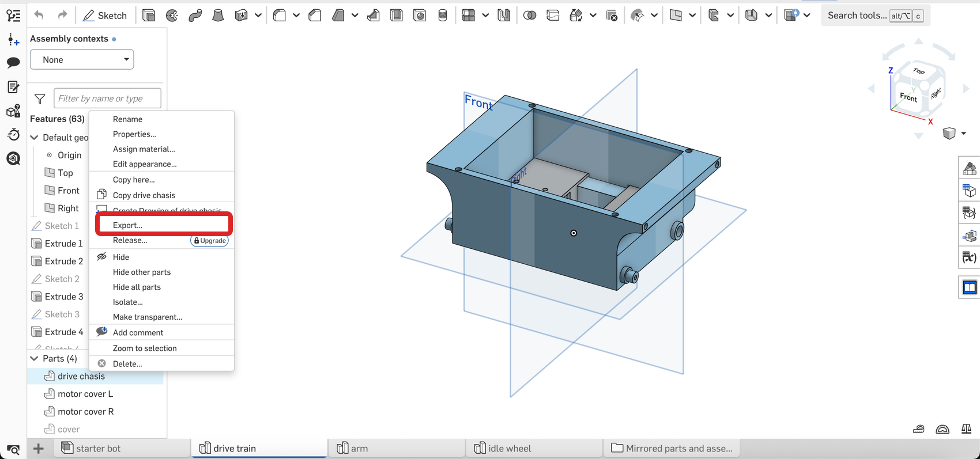Click the filter funnel icon
Screen dimensions: 980x459
pos(40,99)
